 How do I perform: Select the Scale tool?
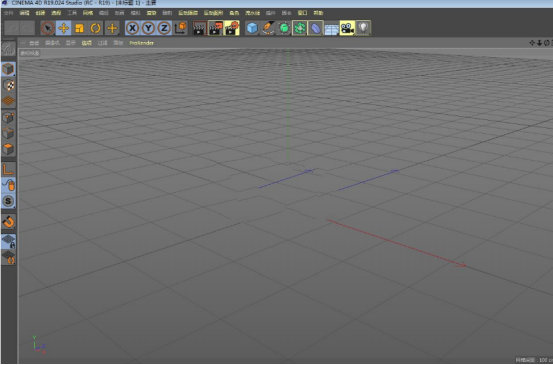[x=80, y=28]
